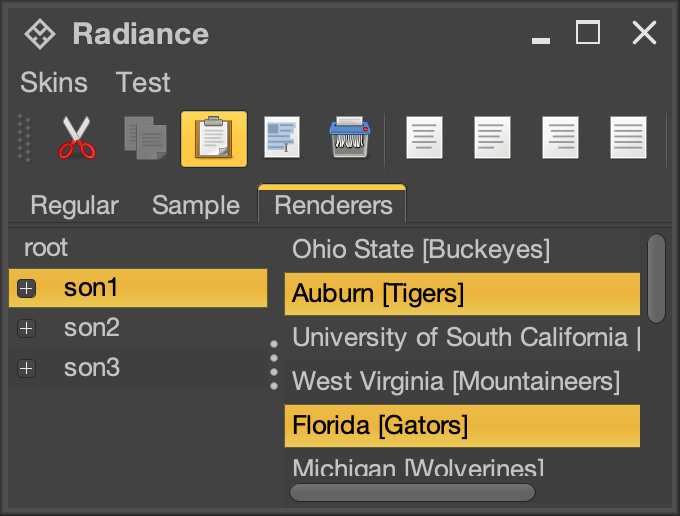Click the shredder delete icon

coord(350,137)
